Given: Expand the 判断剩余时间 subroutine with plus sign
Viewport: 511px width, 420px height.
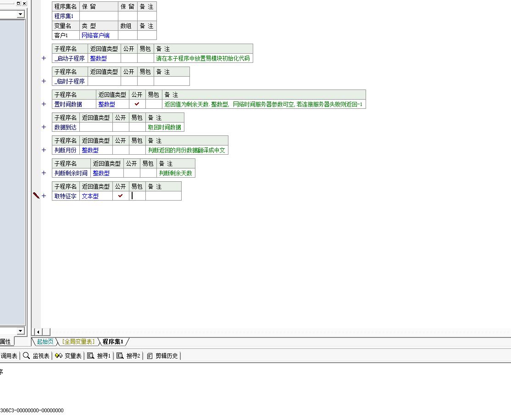Looking at the screenshot, I should pyautogui.click(x=44, y=173).
